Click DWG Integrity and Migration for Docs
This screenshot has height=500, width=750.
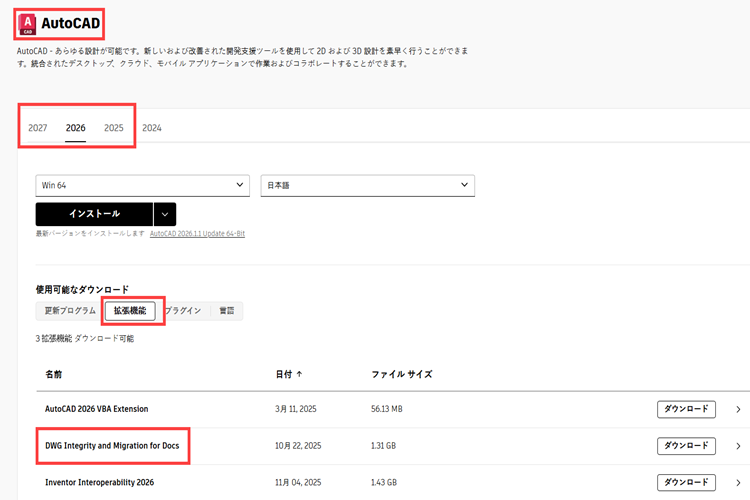112,446
